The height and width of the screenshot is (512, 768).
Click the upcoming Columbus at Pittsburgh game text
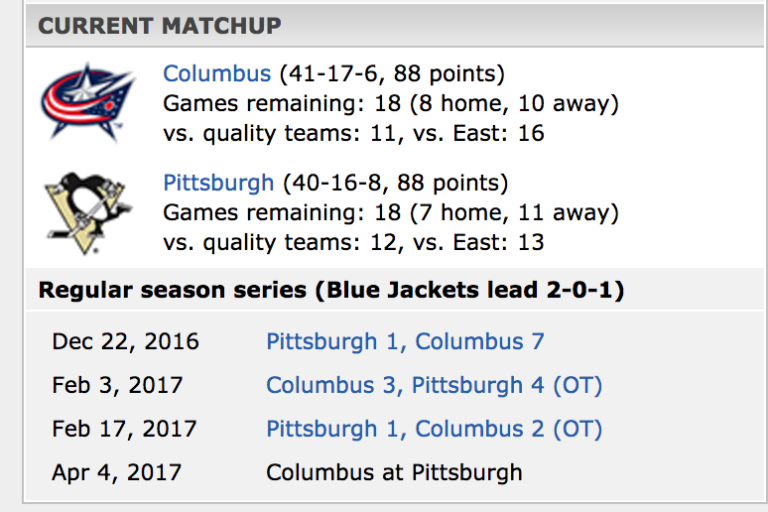(x=394, y=473)
